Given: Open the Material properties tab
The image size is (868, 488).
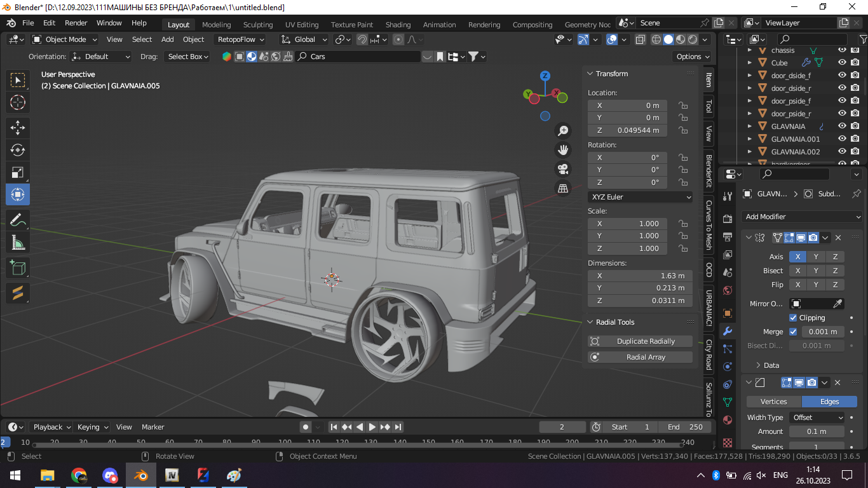Looking at the screenshot, I should pyautogui.click(x=728, y=421).
